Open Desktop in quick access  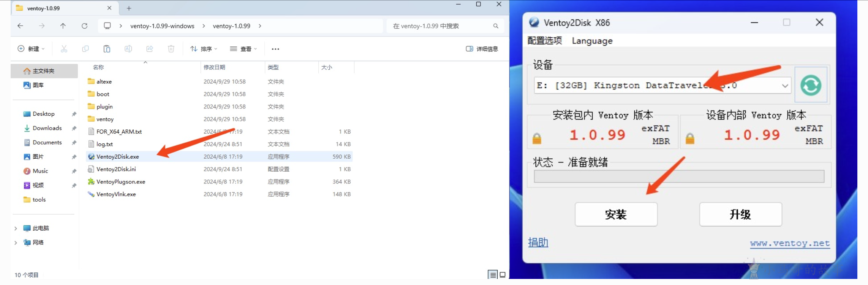pyautogui.click(x=44, y=114)
